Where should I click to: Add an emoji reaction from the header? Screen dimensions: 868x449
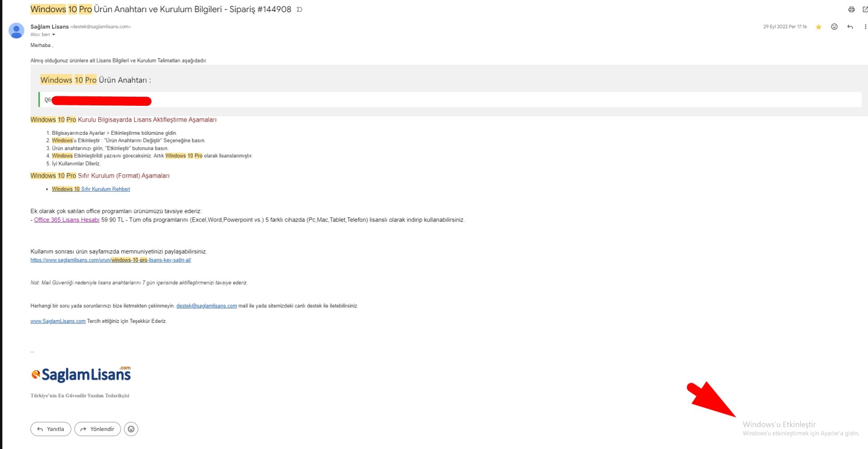(834, 27)
